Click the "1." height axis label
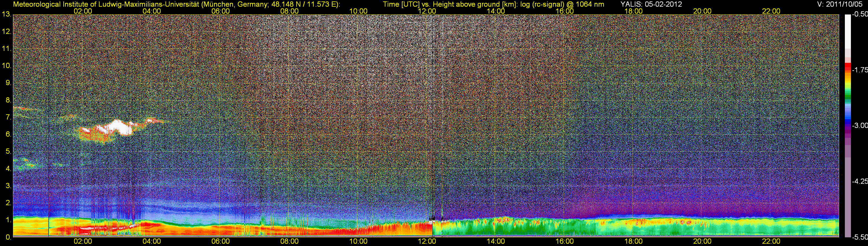Screen dimensions: 868x246 click(x=8, y=220)
